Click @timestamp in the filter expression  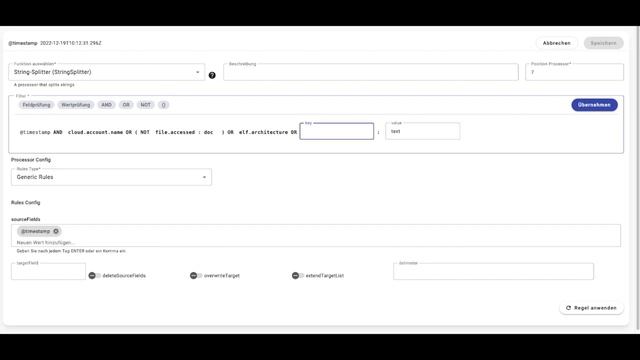35,132
